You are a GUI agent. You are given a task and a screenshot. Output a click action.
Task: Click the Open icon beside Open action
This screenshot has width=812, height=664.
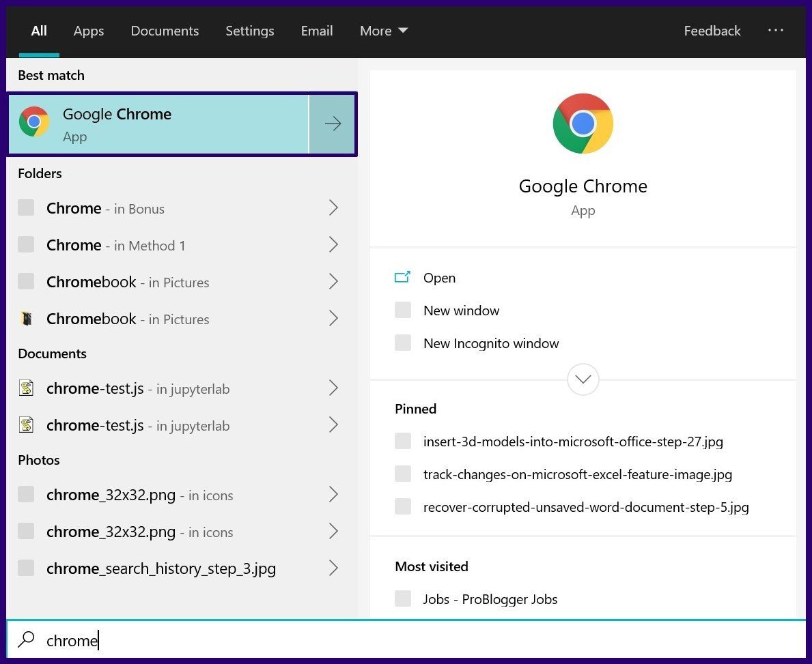tap(402, 277)
